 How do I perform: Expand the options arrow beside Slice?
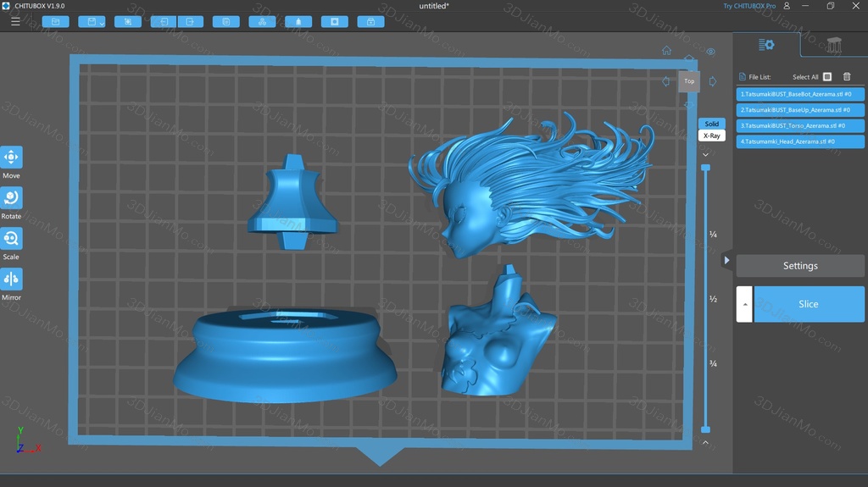(744, 304)
